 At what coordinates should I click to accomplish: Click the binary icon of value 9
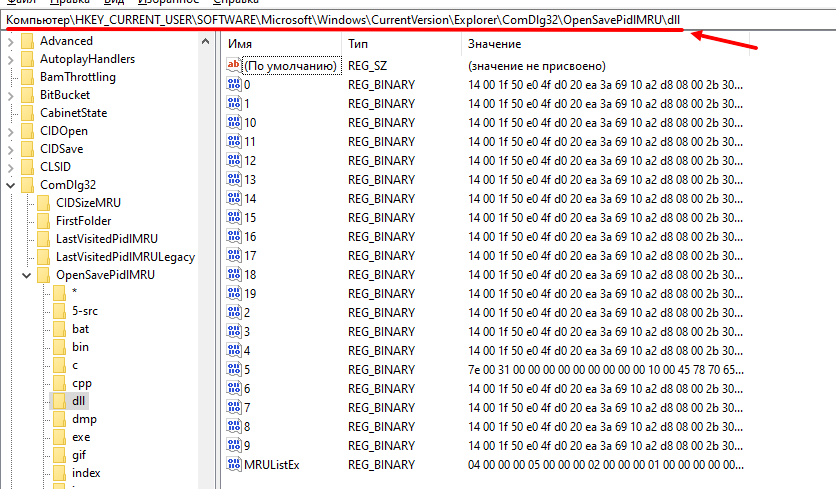234,445
